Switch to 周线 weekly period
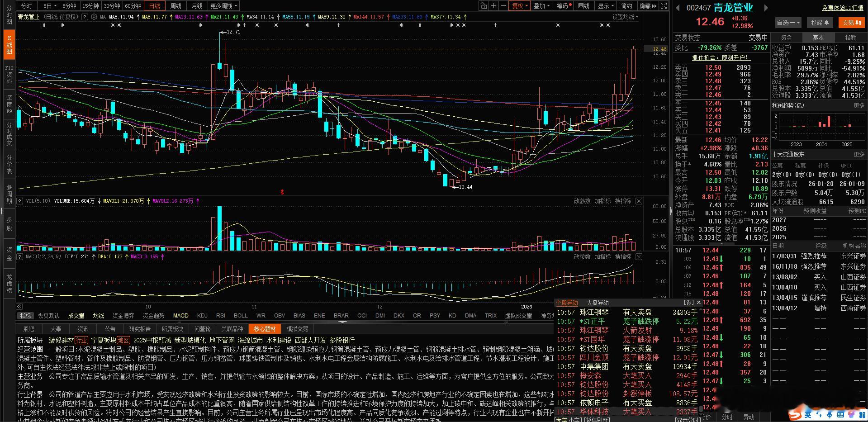The image size is (868, 422). pyautogui.click(x=175, y=6)
